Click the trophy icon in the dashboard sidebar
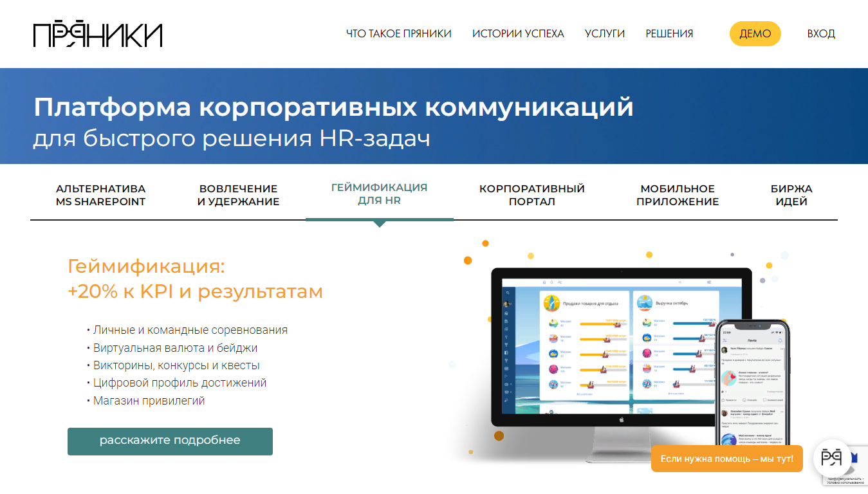 click(x=507, y=344)
